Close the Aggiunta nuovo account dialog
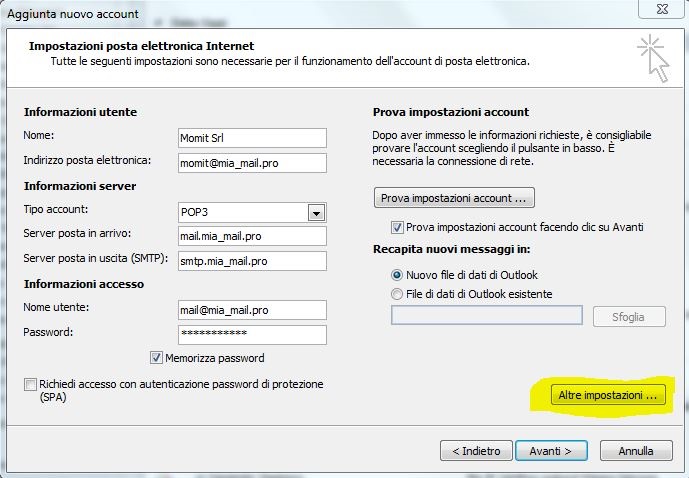The height and width of the screenshot is (478, 689). pyautogui.click(x=663, y=10)
